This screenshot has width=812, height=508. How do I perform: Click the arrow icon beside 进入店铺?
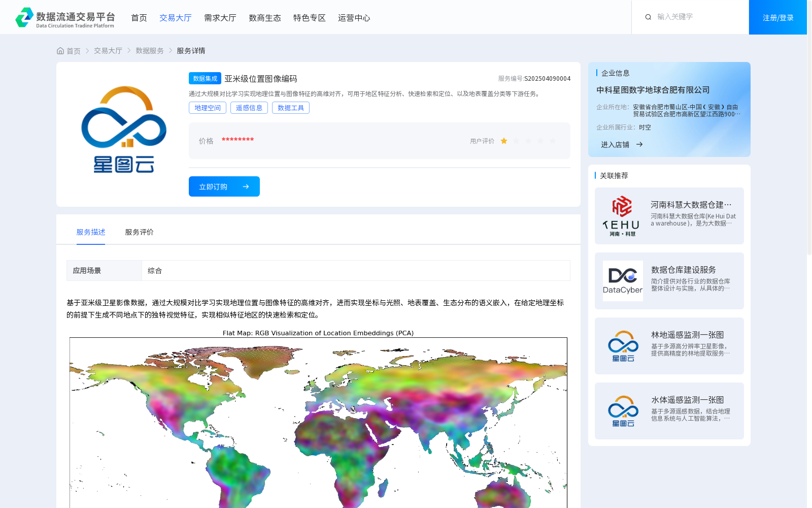tap(639, 144)
